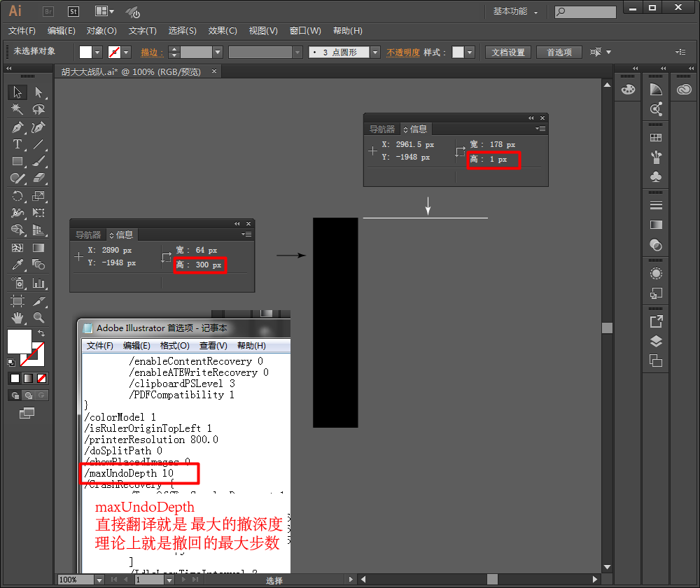Click the vertical scrollbar thumb
The image size is (700, 588).
pyautogui.click(x=607, y=328)
